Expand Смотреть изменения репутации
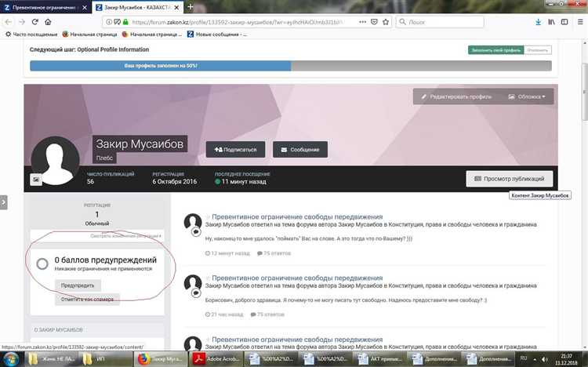This screenshot has width=588, height=367. pos(125,235)
